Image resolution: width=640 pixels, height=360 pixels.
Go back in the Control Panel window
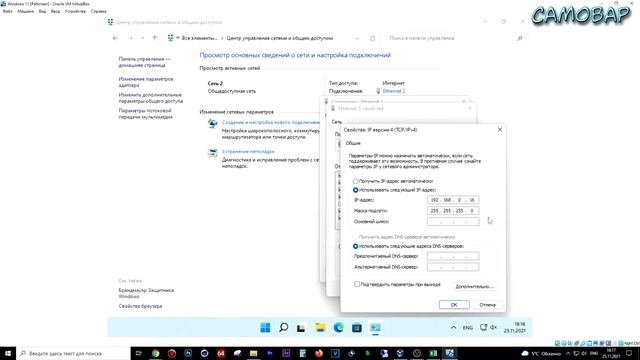tap(116, 38)
